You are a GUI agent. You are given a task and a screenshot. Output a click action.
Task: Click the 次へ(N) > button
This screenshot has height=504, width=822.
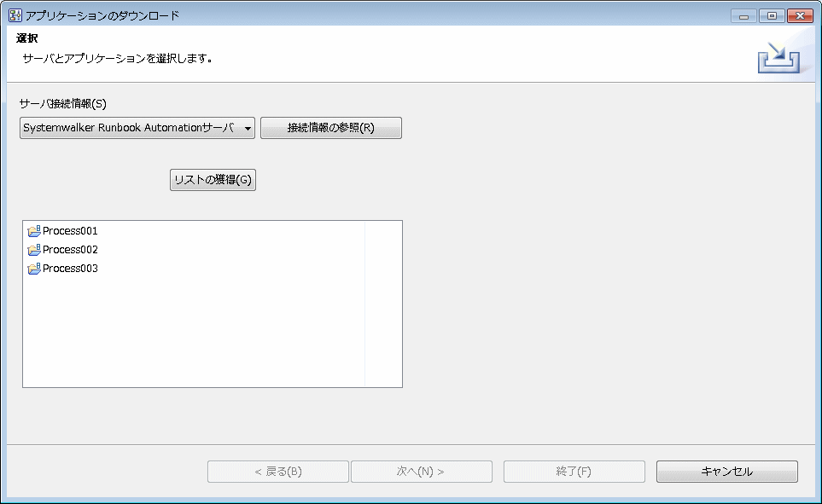[421, 472]
